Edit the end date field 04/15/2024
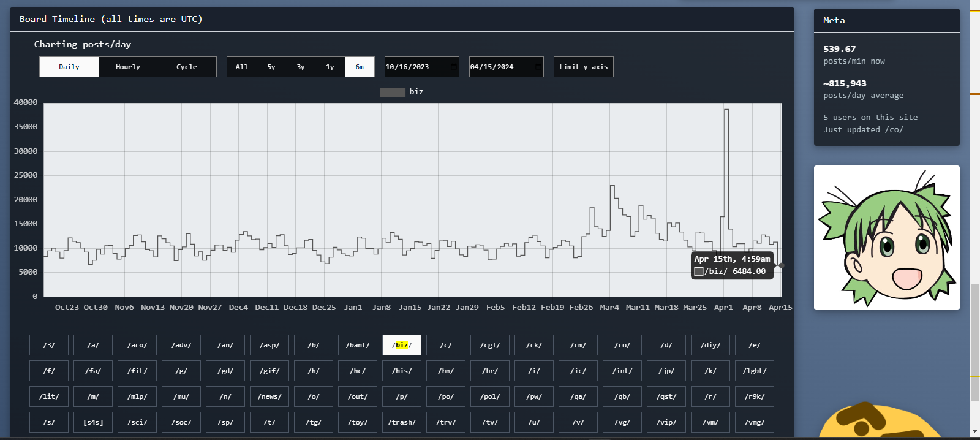980x440 pixels. coord(506,67)
